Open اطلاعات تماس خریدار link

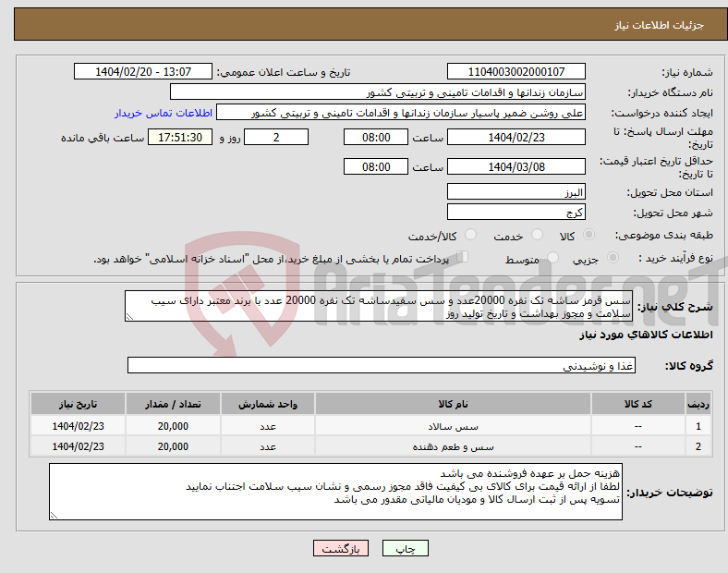164,113
